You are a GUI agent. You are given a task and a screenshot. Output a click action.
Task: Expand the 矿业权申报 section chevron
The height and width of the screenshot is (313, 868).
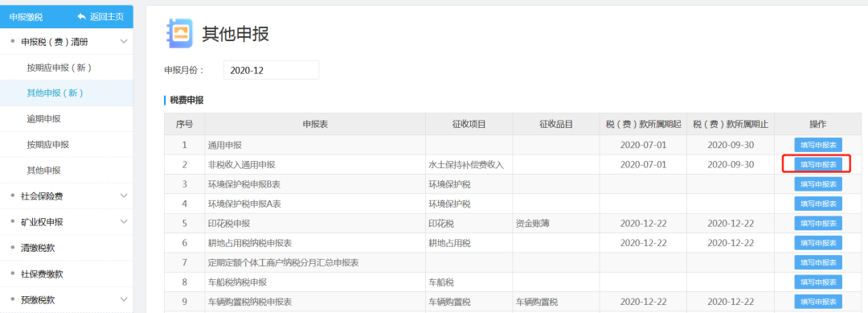point(124,222)
